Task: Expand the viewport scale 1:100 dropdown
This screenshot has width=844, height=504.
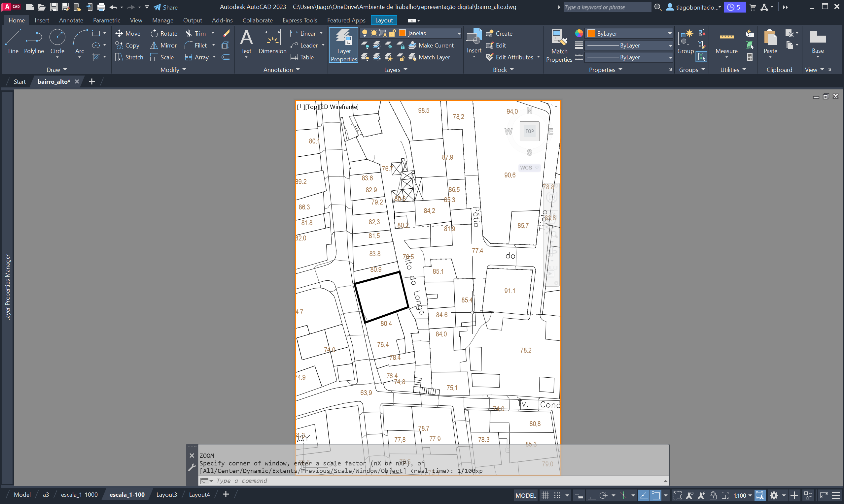Action: (x=750, y=495)
